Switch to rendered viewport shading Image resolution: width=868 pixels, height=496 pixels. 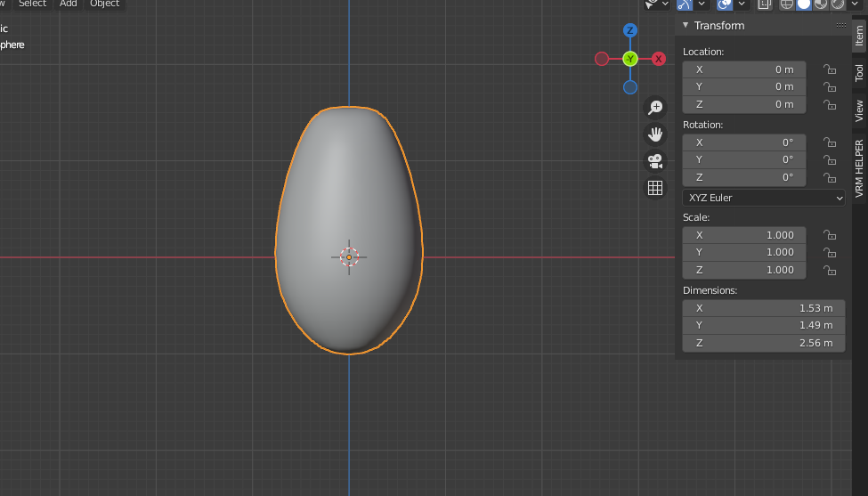(x=838, y=4)
